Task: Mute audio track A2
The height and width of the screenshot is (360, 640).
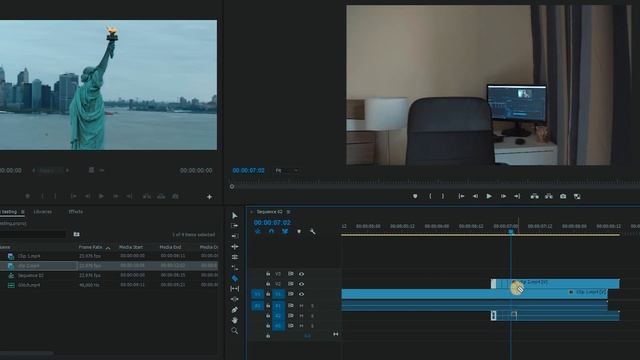Action: pos(301,316)
